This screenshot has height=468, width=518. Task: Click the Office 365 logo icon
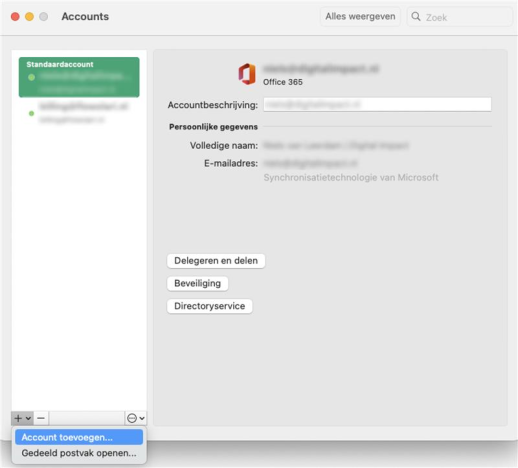247,74
